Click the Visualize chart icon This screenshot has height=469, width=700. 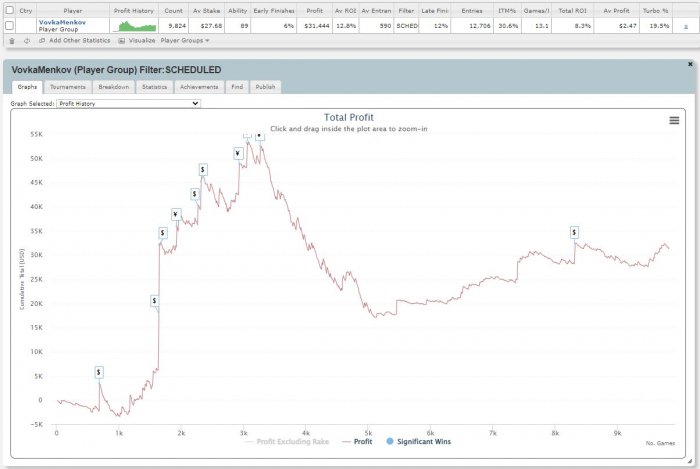point(121,41)
